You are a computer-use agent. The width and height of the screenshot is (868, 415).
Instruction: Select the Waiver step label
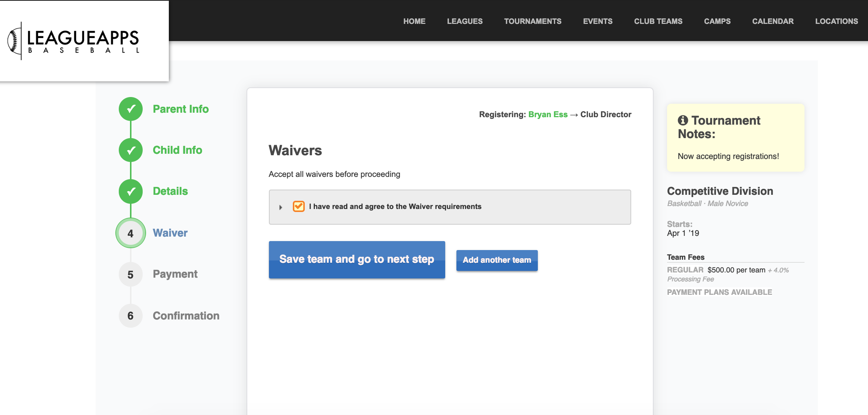coord(170,233)
